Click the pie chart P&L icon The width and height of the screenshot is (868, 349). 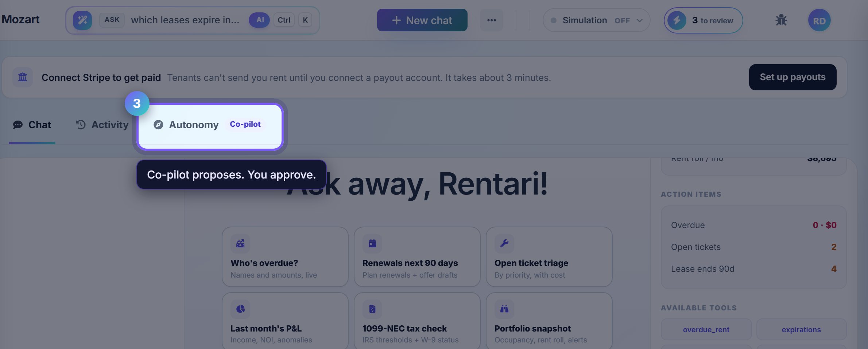240,309
